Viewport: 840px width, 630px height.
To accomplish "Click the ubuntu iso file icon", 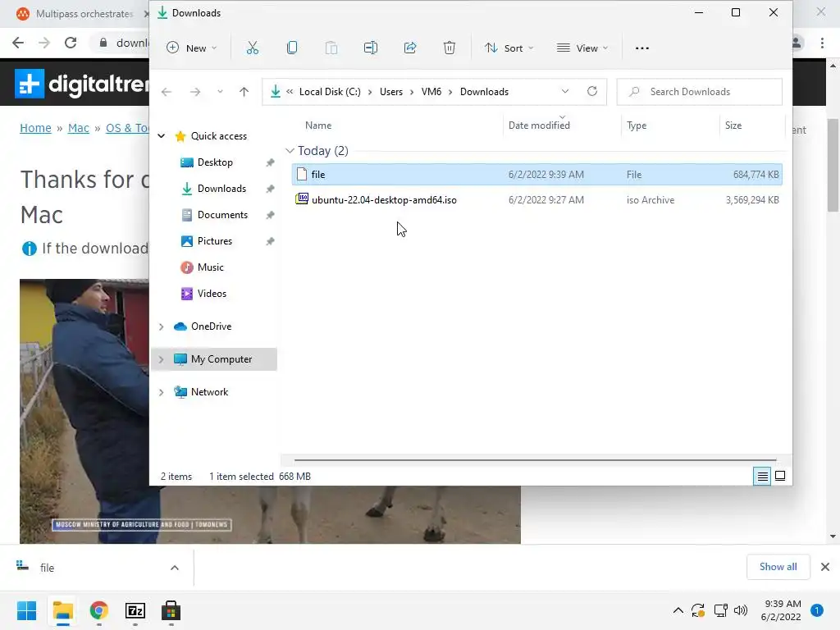I will [x=302, y=199].
